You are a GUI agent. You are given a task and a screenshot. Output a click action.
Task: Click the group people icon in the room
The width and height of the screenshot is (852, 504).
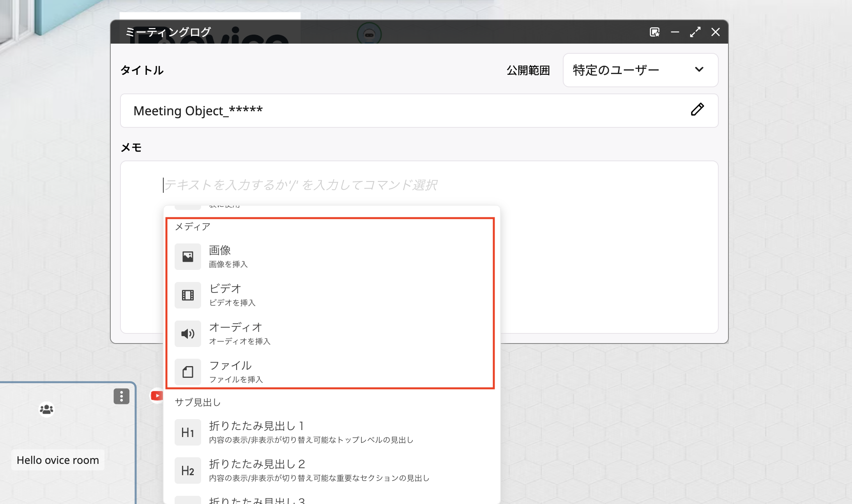tap(47, 409)
